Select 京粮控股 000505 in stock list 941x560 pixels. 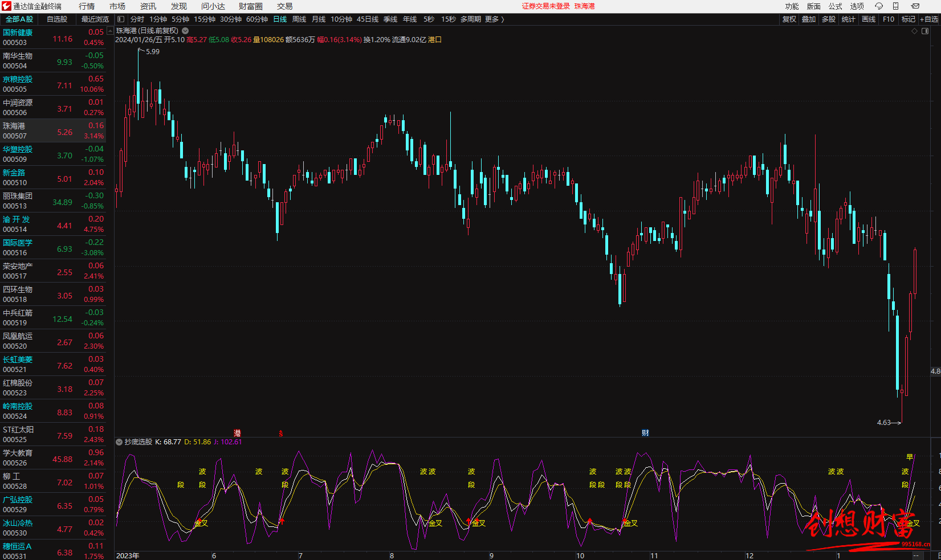pos(53,84)
